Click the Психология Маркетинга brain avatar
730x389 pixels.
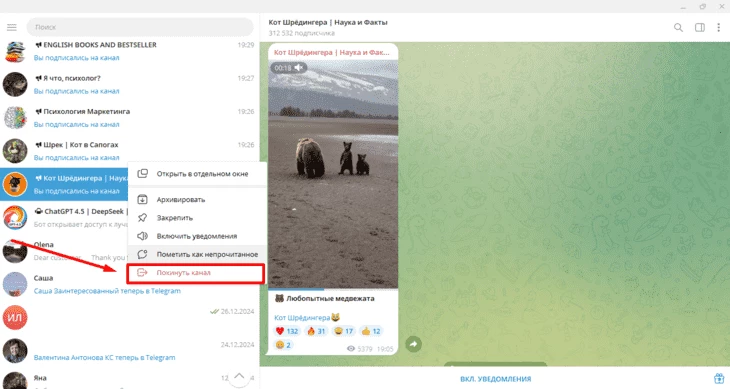click(15, 118)
